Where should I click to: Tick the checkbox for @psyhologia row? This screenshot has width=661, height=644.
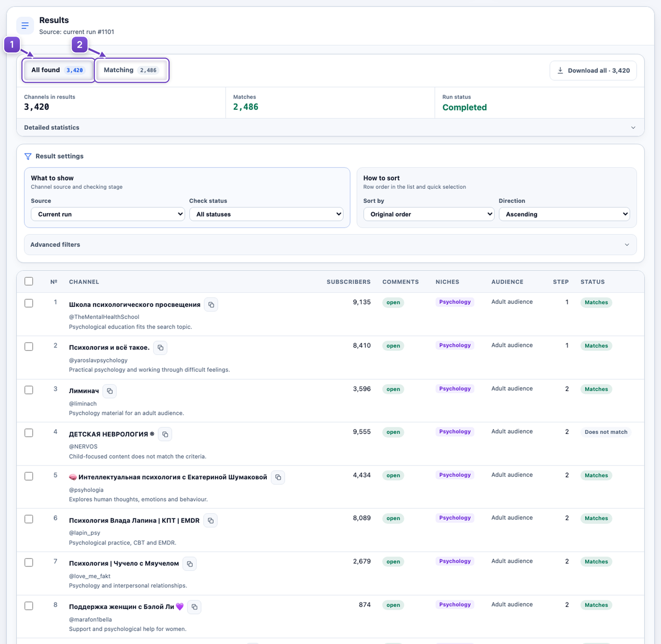point(29,476)
